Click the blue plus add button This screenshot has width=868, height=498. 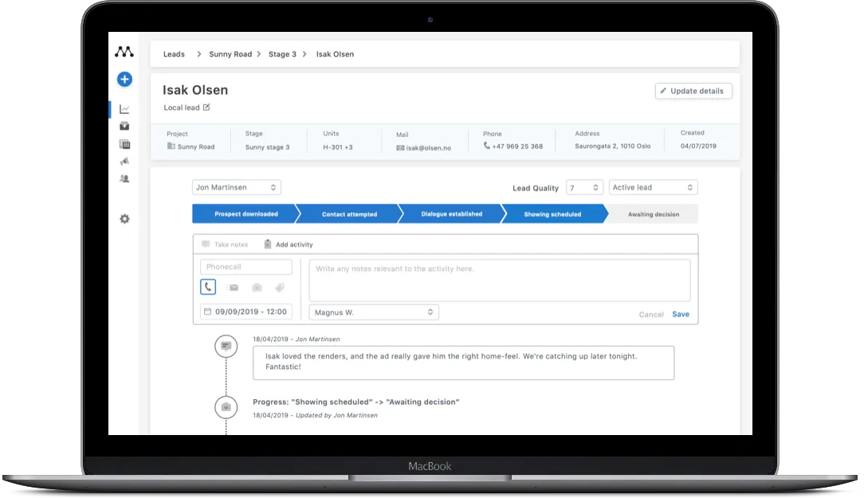[124, 79]
